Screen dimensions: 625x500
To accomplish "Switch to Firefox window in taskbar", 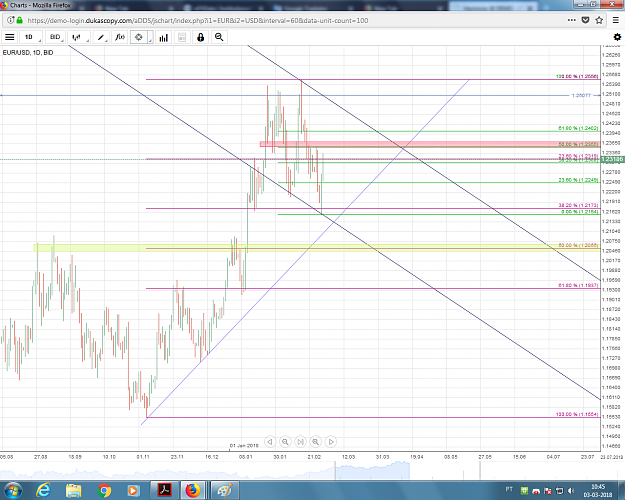I will [193, 490].
